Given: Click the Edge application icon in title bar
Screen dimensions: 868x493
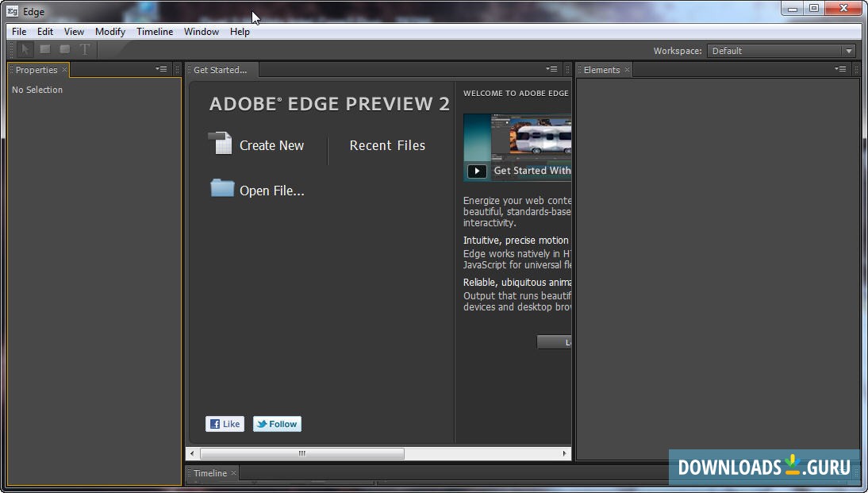Looking at the screenshot, I should 12,10.
